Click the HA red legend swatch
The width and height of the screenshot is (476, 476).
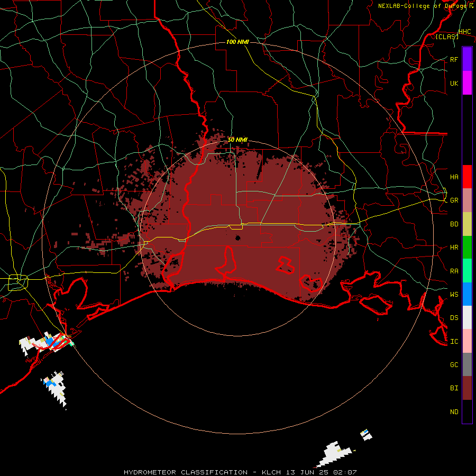coord(467,177)
